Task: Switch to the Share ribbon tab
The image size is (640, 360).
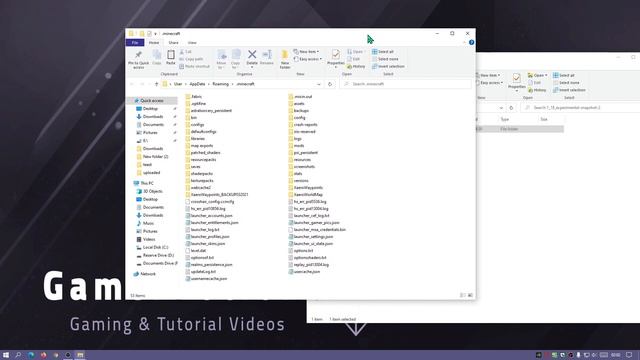Action: [173, 42]
